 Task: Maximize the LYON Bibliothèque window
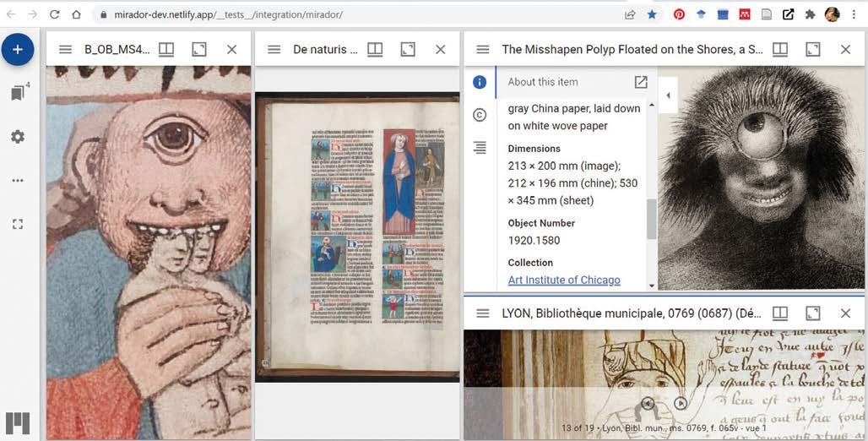[812, 313]
